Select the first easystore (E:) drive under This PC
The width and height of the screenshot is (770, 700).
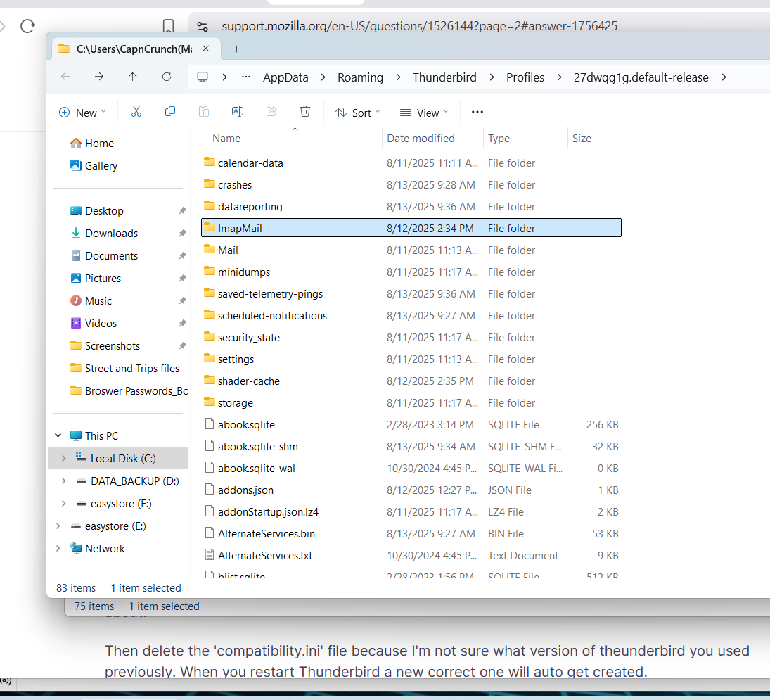click(121, 504)
